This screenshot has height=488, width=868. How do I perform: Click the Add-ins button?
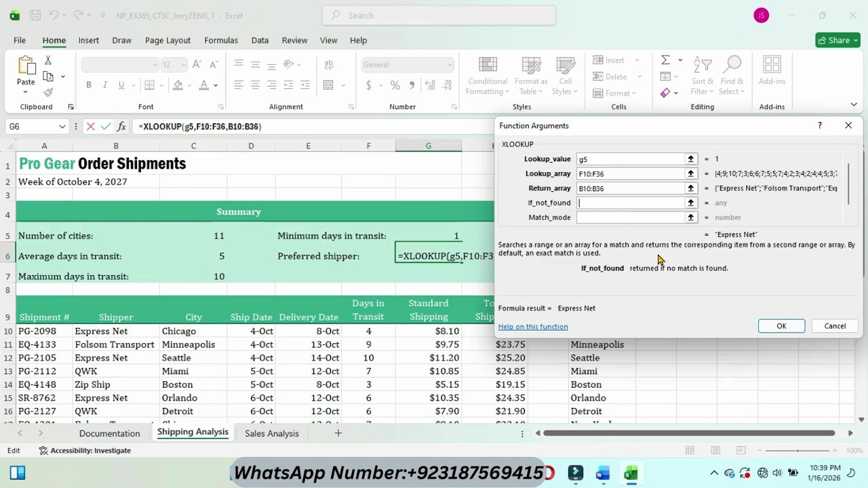click(x=772, y=70)
